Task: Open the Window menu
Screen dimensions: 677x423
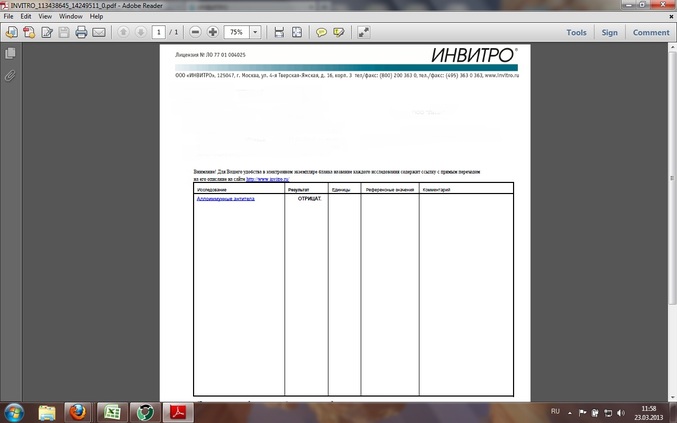Action: 70,17
